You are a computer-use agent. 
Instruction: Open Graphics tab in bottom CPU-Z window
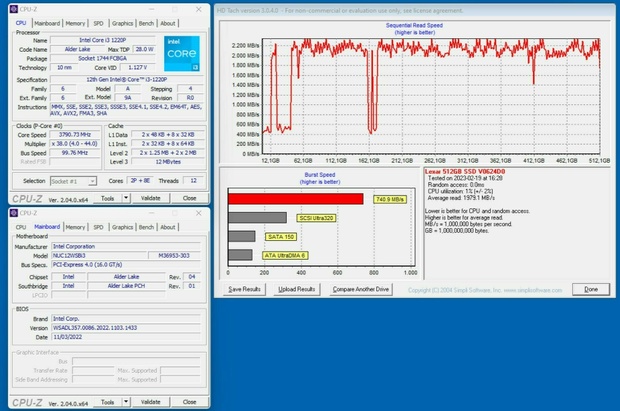(122, 227)
